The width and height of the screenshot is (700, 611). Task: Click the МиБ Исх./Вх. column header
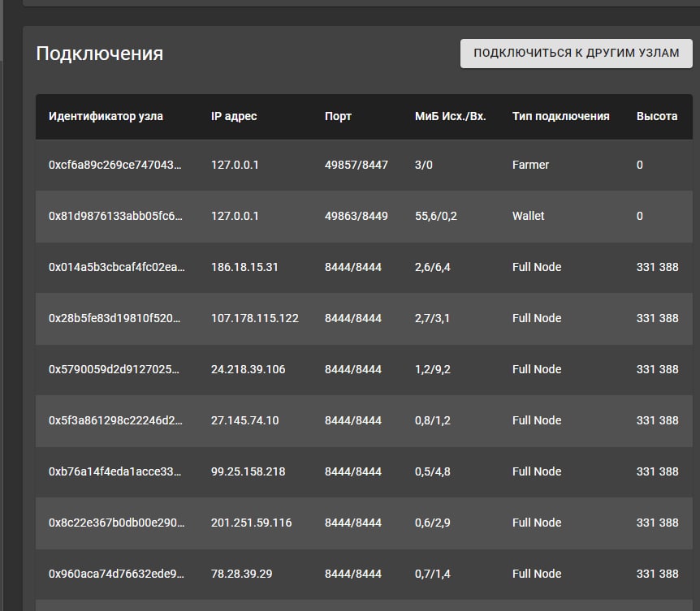[x=450, y=116]
